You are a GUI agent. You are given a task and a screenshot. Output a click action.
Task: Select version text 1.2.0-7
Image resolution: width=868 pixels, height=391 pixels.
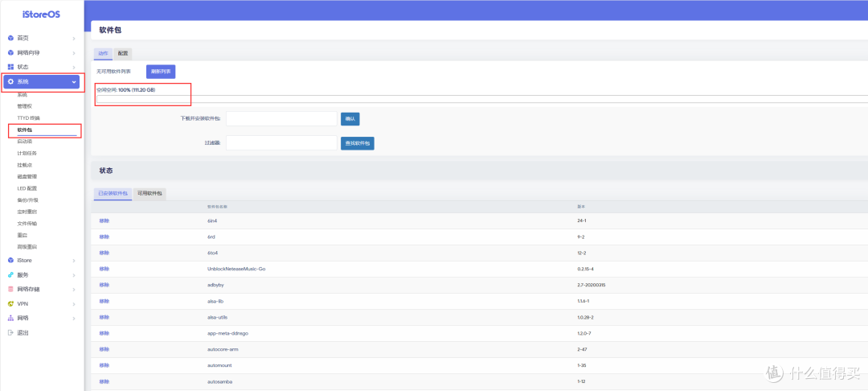(584, 333)
